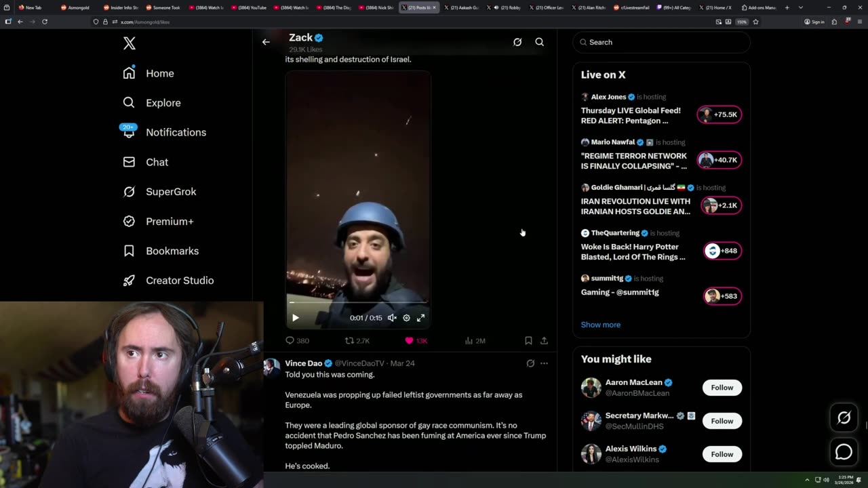Open the list all tabs dropdown
Viewport: 868px width, 488px height.
801,7
